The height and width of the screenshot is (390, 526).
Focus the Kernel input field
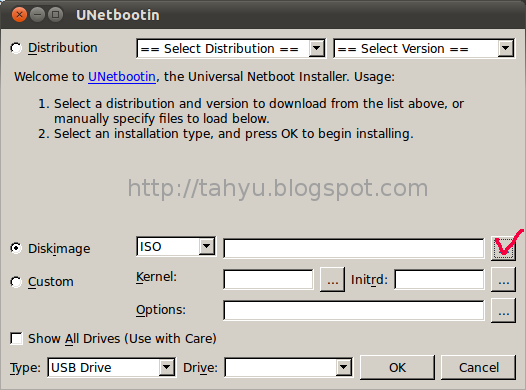(268, 279)
